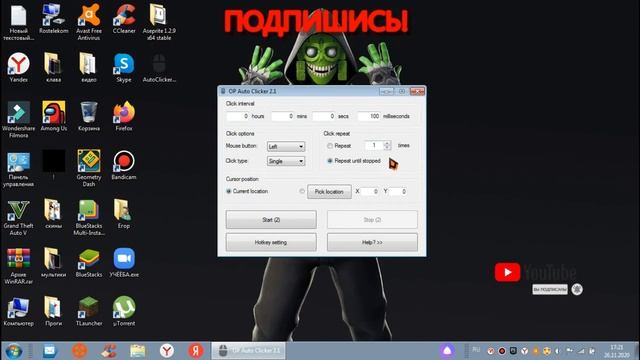The width and height of the screenshot is (640, 360).
Task: Open BlueStacks Multi-Instance desktop icon
Action: [89, 217]
